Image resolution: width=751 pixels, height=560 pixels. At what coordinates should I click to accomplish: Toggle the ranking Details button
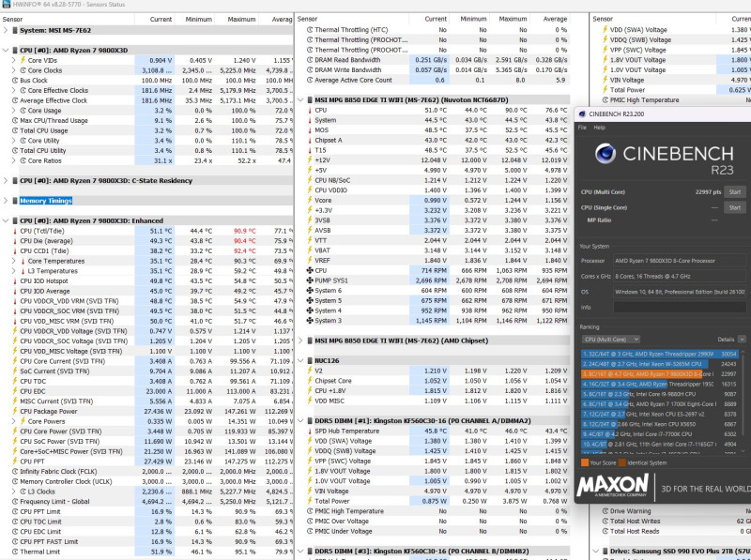pyautogui.click(x=742, y=339)
